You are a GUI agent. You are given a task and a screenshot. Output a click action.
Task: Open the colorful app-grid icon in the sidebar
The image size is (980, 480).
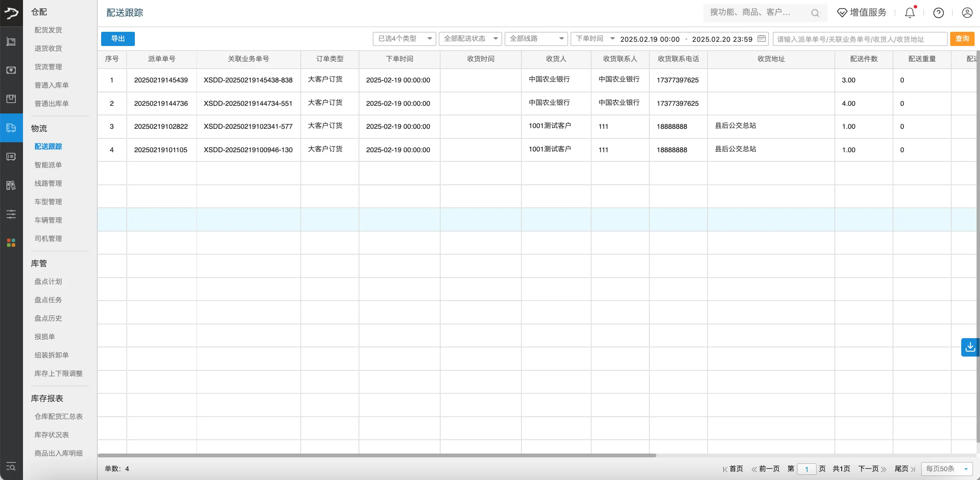pyautogui.click(x=11, y=242)
